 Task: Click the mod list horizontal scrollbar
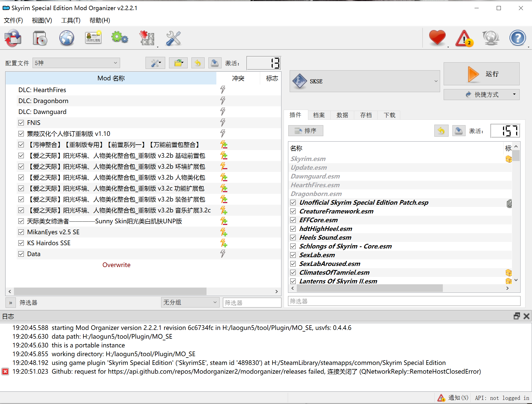coord(110,291)
